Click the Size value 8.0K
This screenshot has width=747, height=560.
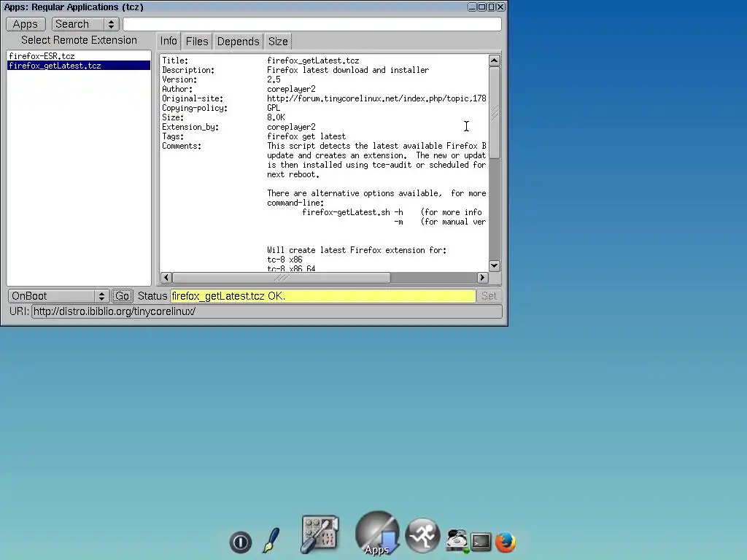(276, 117)
